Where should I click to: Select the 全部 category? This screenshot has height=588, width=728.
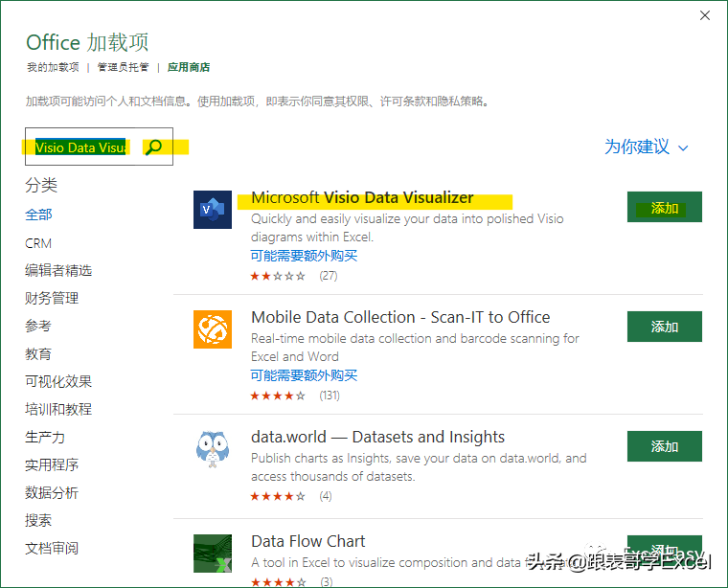(38, 215)
